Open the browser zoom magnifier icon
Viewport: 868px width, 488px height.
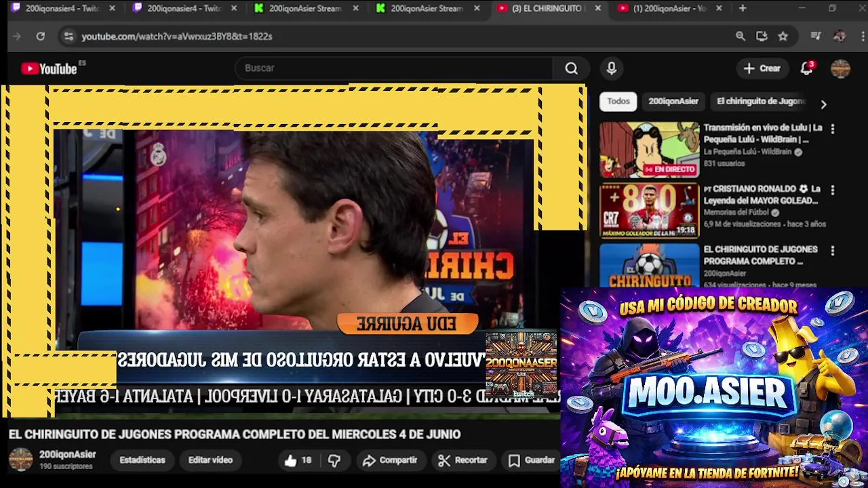pyautogui.click(x=741, y=37)
